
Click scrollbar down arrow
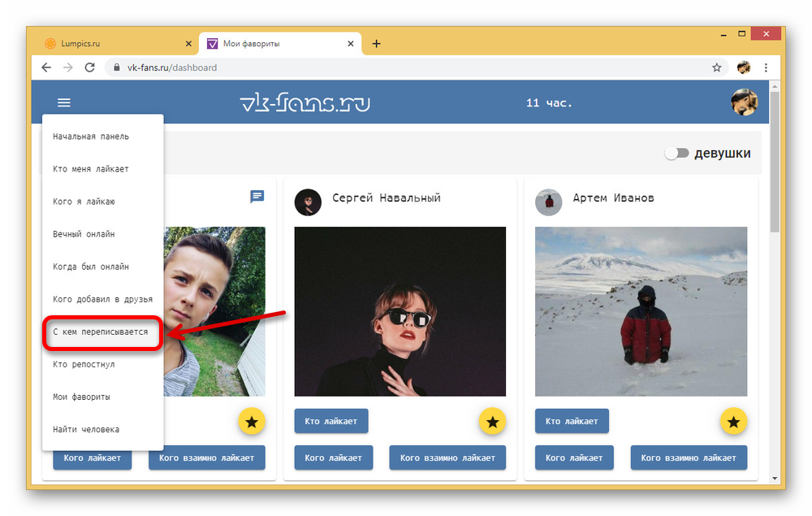pos(774,478)
